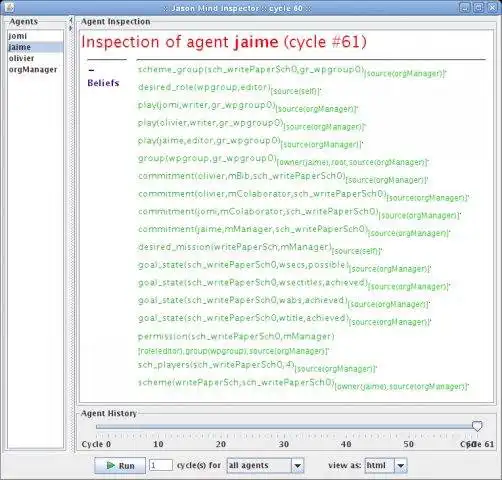Click belief 'goal_state(sch_writePaperSch0,wabs,achieved)'
This screenshot has width=502, height=480.
point(243,300)
